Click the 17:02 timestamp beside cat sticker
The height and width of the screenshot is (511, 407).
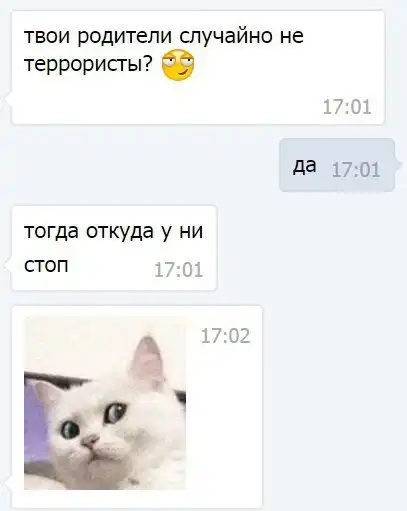click(225, 336)
